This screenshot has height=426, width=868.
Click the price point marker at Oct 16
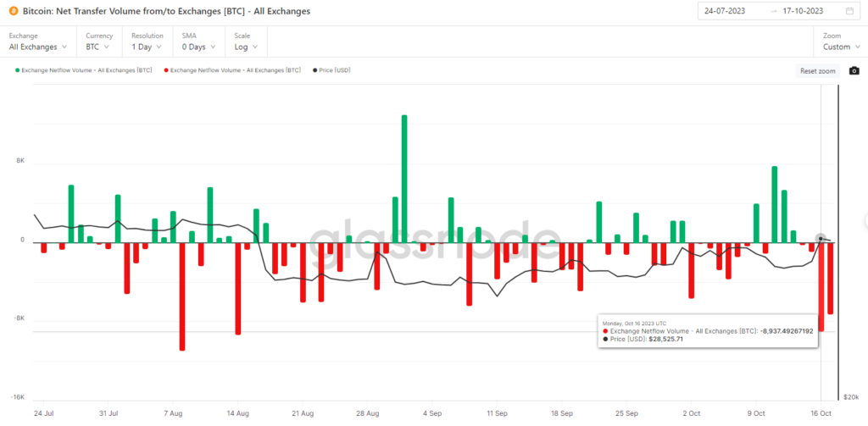(821, 239)
